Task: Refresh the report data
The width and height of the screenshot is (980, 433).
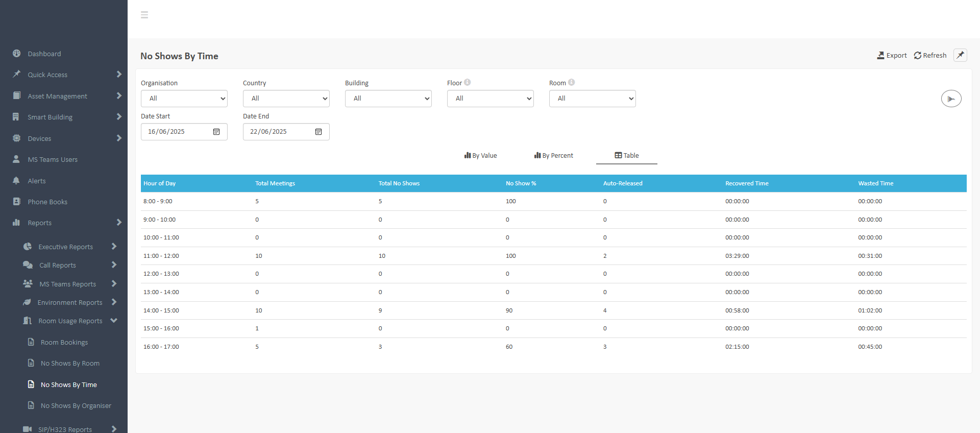Action: pos(930,55)
